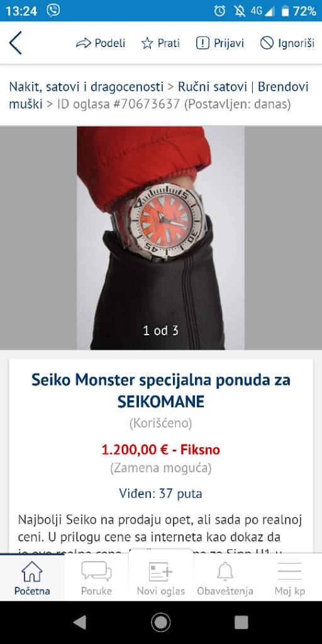Open Poruke messages tab
This screenshot has width=322, height=644.
pyautogui.click(x=96, y=578)
